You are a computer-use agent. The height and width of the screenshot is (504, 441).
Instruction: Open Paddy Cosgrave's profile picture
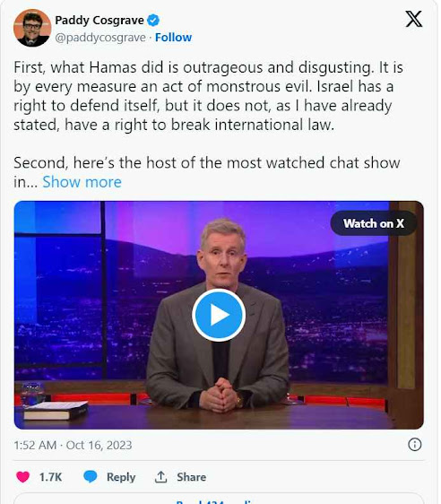tap(32, 28)
